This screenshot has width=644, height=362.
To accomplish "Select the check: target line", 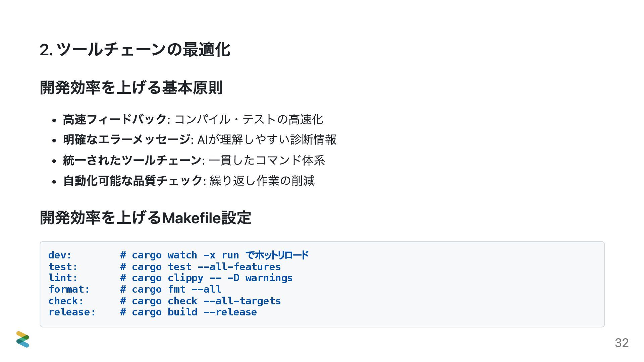I will tap(165, 301).
